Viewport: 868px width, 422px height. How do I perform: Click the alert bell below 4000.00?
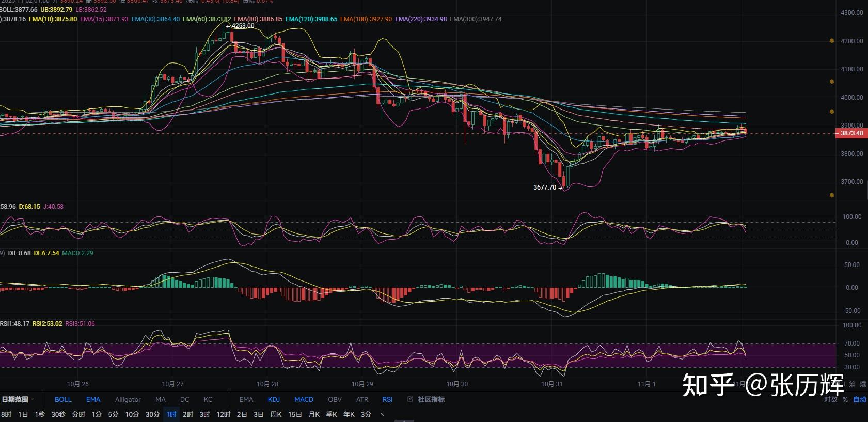tap(831, 112)
